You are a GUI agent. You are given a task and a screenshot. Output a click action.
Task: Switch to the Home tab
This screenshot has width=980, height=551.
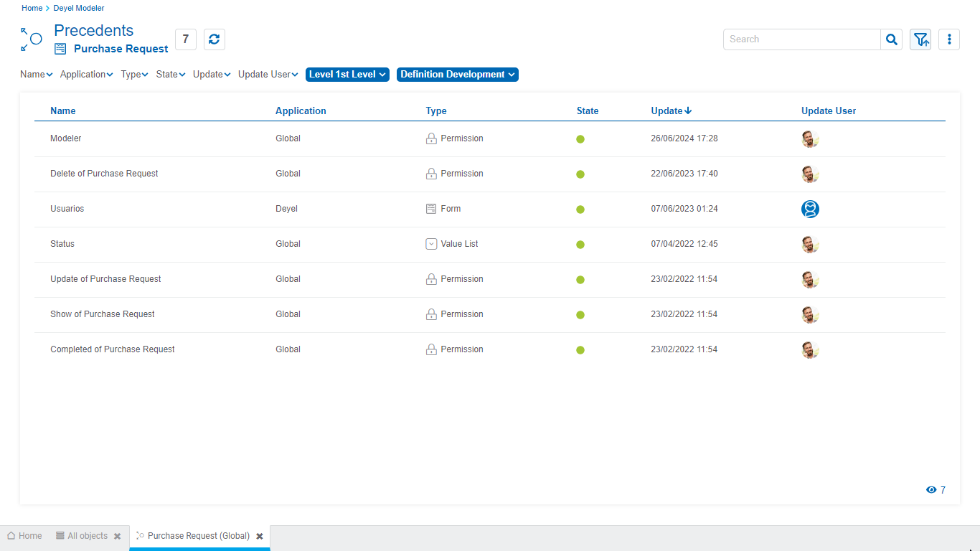(24, 536)
